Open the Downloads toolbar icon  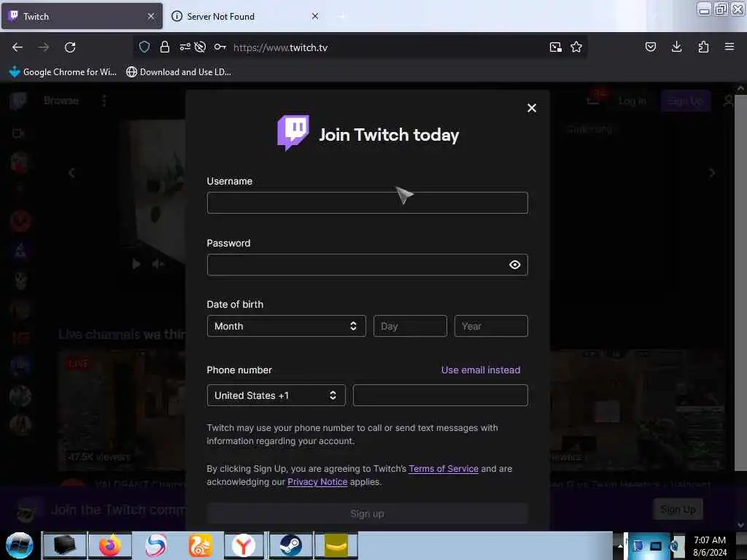click(676, 47)
